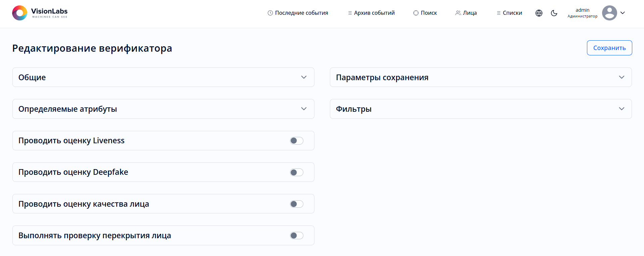Switch to dark mode with moon icon
Screen dimensions: 644x256
(x=554, y=13)
